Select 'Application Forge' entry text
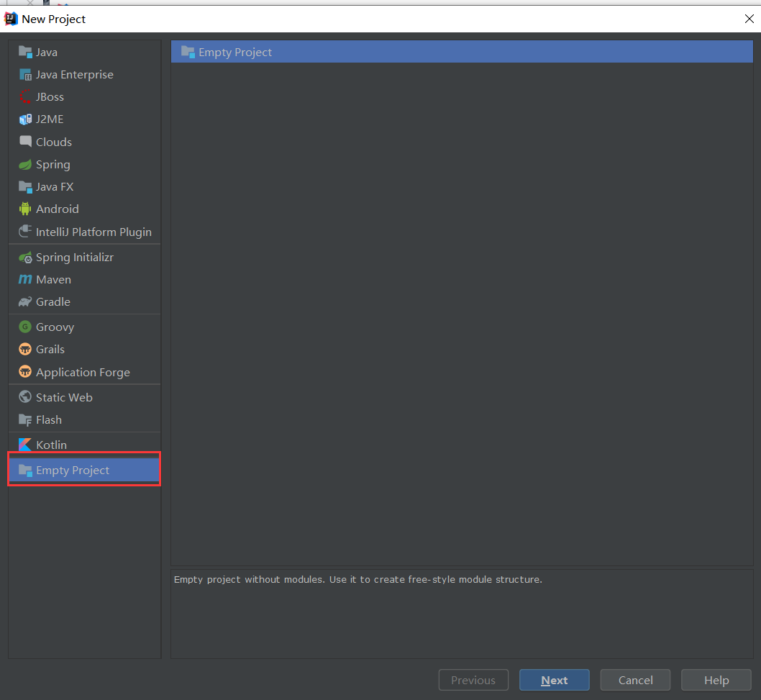This screenshot has height=700, width=761. pyautogui.click(x=83, y=373)
